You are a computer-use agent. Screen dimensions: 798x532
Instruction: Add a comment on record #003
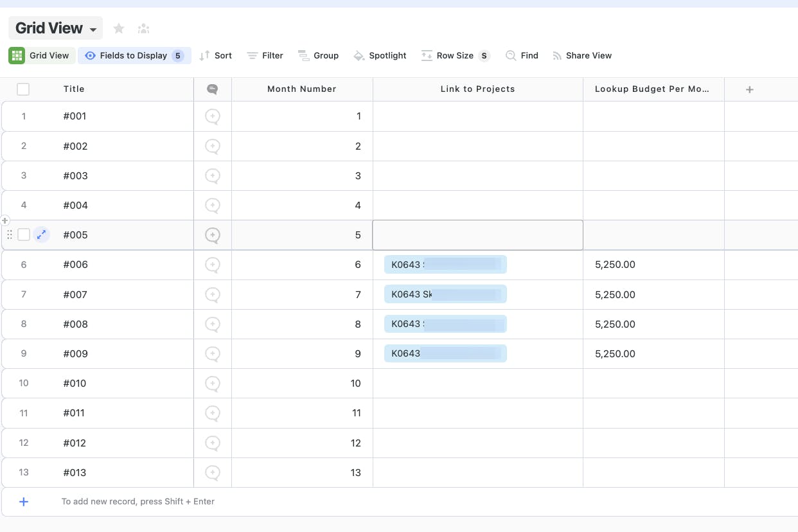(x=213, y=176)
